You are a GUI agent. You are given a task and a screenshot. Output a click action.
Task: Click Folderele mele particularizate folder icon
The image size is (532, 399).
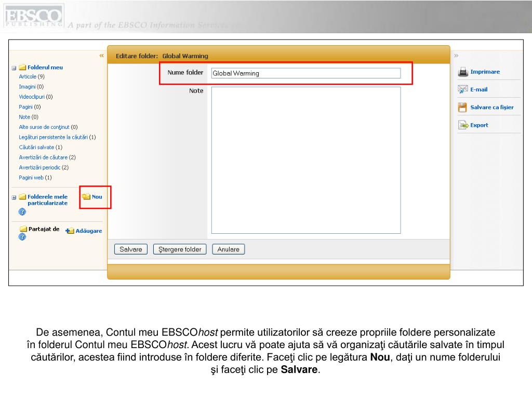pyautogui.click(x=22, y=197)
